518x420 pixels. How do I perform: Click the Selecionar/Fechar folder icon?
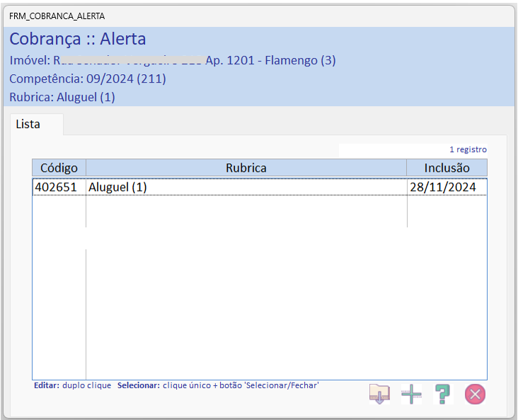(379, 394)
